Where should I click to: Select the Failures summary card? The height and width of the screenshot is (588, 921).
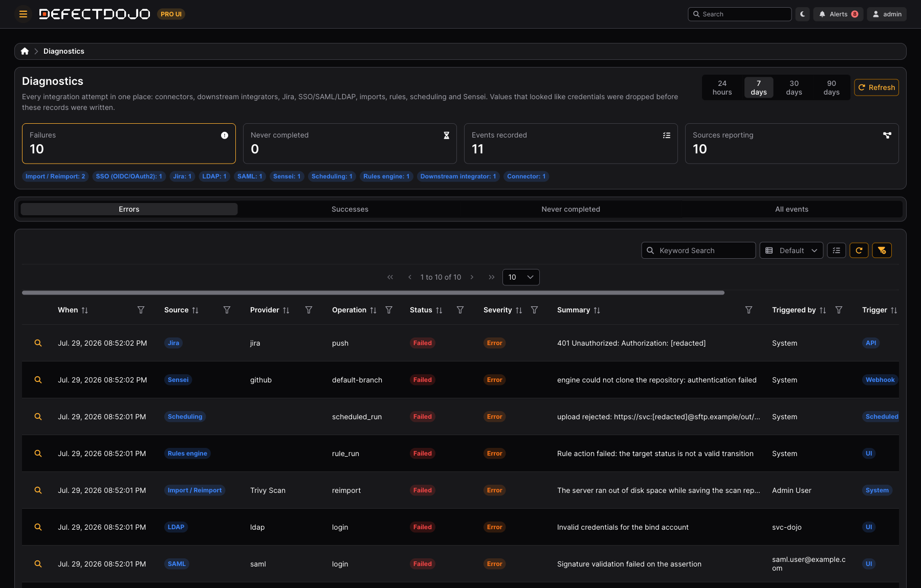[x=129, y=143]
